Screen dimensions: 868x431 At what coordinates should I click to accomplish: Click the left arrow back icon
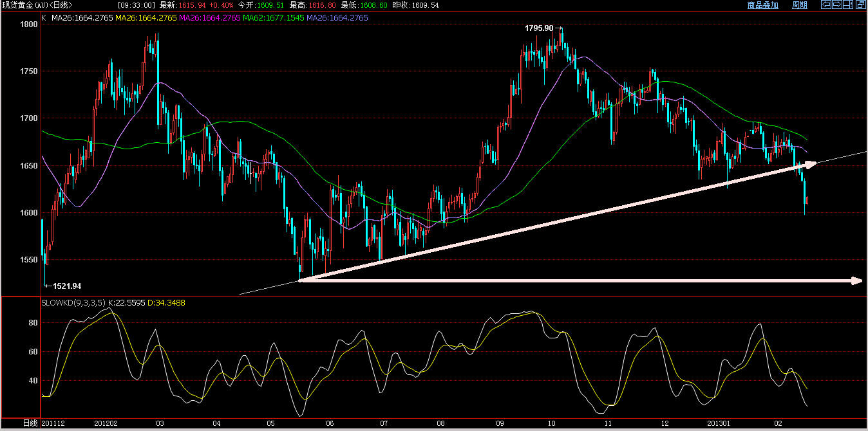coord(826,5)
